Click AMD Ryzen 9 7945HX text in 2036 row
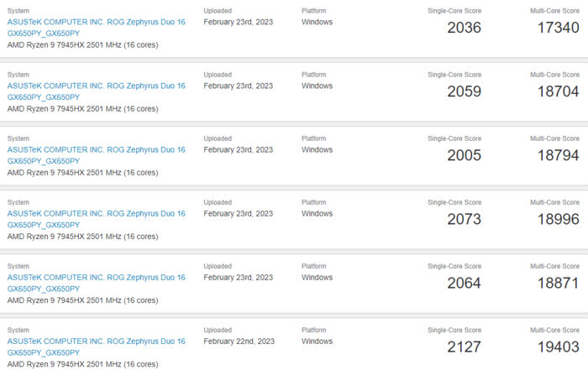 click(x=83, y=45)
